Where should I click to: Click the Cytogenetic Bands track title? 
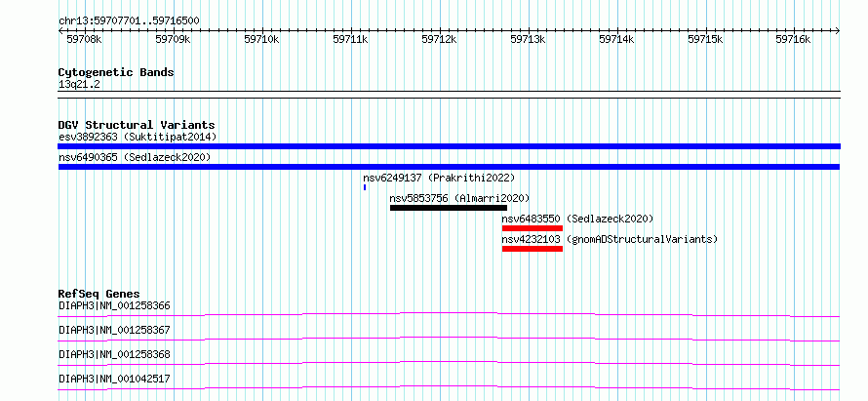pos(116,72)
